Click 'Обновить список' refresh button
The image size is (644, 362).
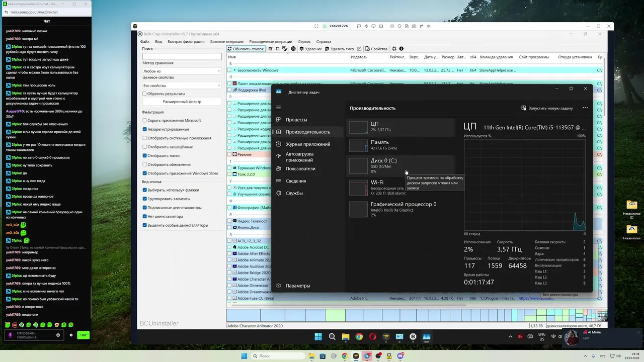click(246, 49)
